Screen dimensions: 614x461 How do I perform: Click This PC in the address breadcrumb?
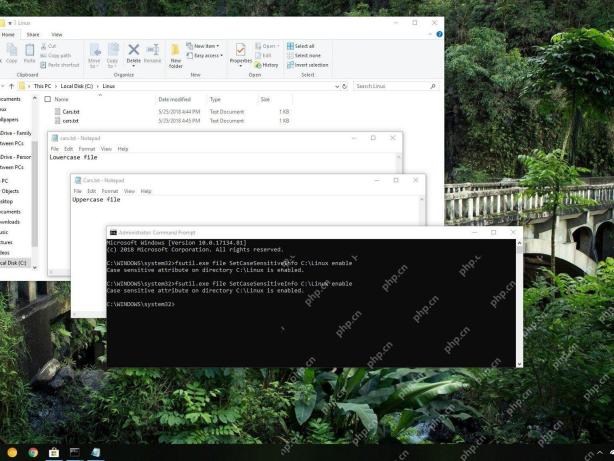(x=42, y=86)
